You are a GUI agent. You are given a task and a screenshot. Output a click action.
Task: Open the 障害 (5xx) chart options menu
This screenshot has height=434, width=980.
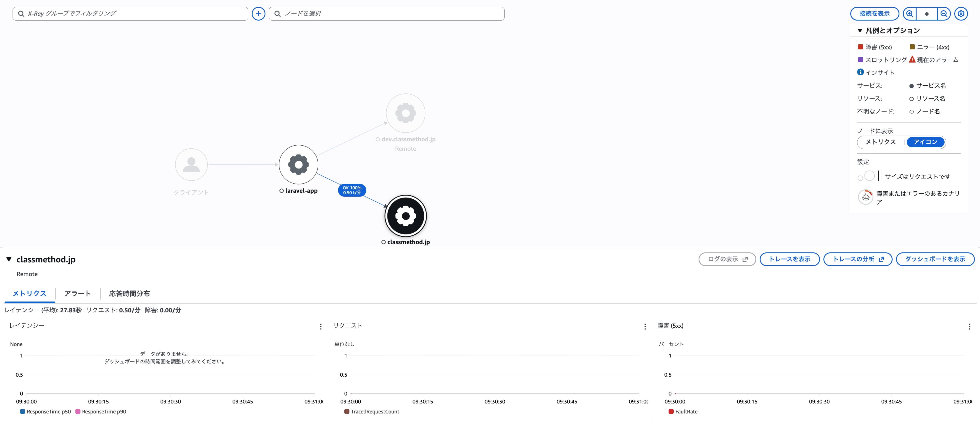point(970,326)
